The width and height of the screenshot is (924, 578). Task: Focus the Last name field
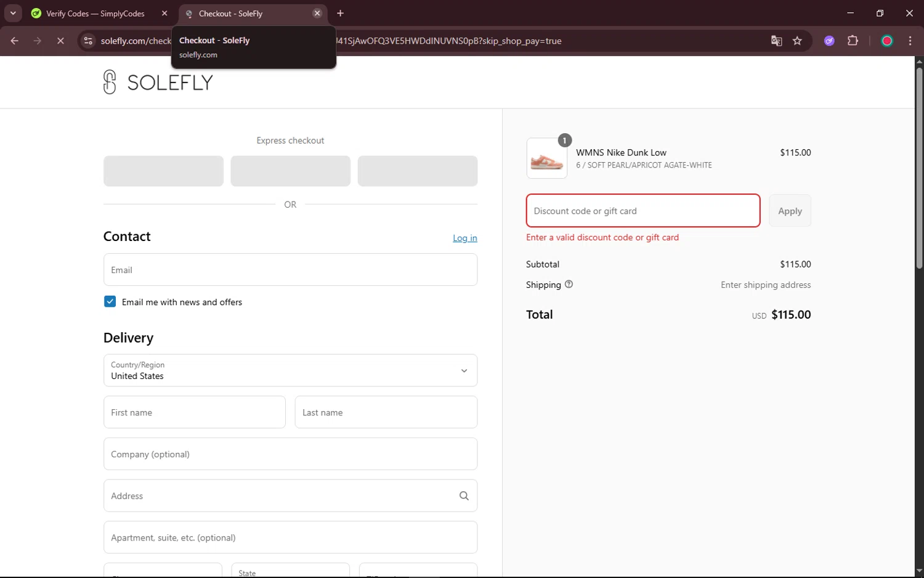[x=386, y=412]
